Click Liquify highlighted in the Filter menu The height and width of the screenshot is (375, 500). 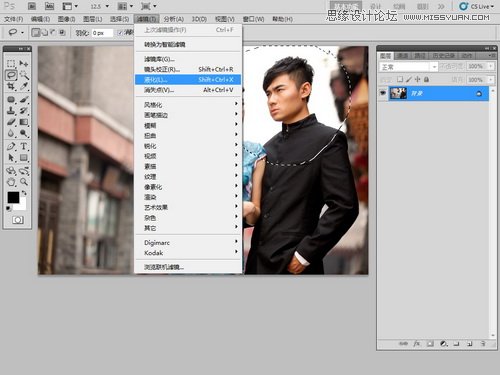pyautogui.click(x=188, y=80)
